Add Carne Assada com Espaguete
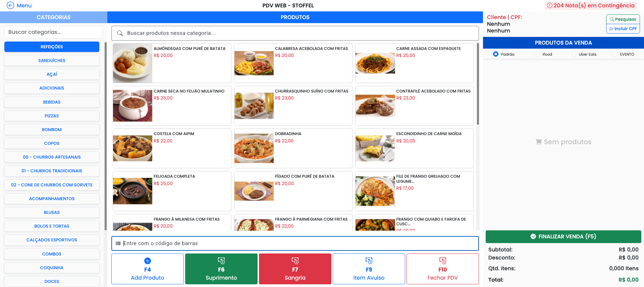 (x=415, y=63)
